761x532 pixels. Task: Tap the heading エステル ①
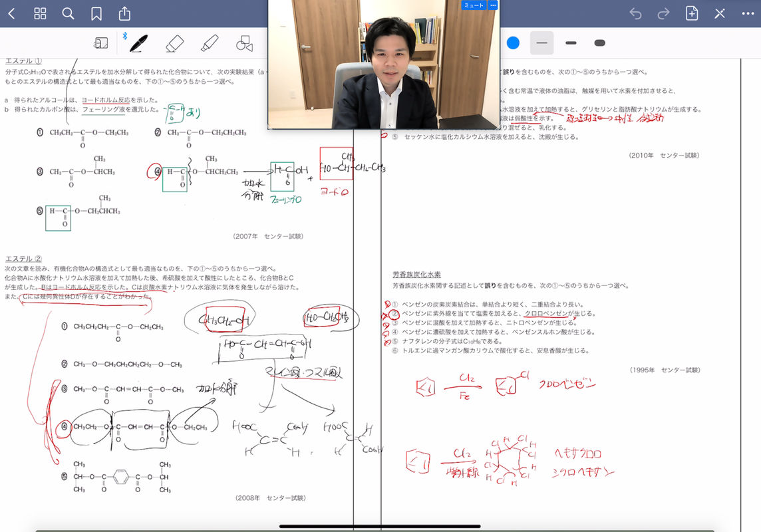23,61
